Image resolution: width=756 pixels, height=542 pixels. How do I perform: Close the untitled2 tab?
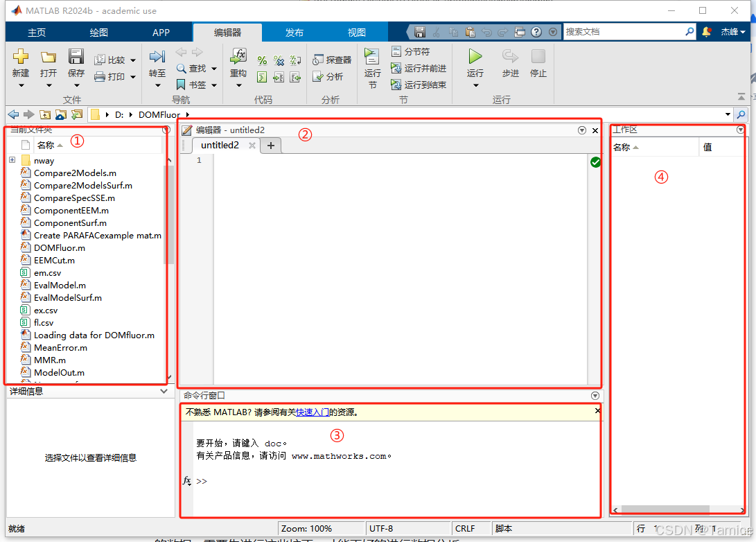pyautogui.click(x=252, y=146)
